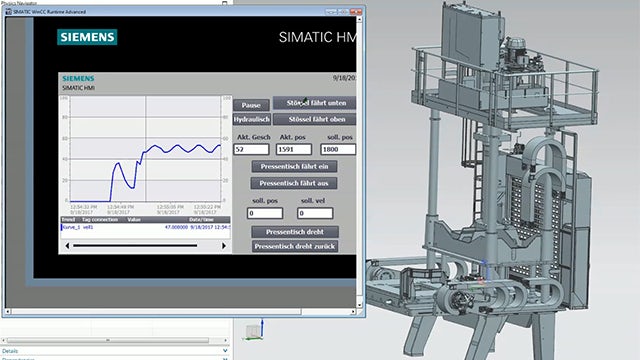Expand the Details panel chevron

point(225,351)
